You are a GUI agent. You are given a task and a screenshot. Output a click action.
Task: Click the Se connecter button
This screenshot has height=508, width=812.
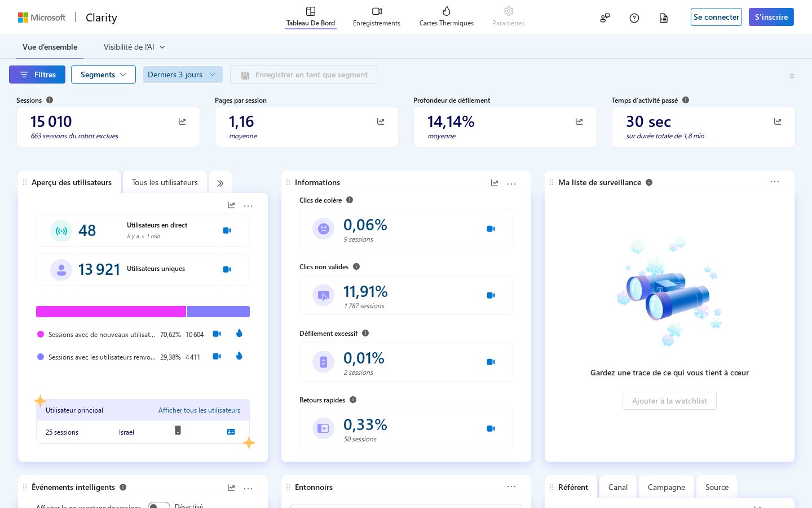coord(716,17)
